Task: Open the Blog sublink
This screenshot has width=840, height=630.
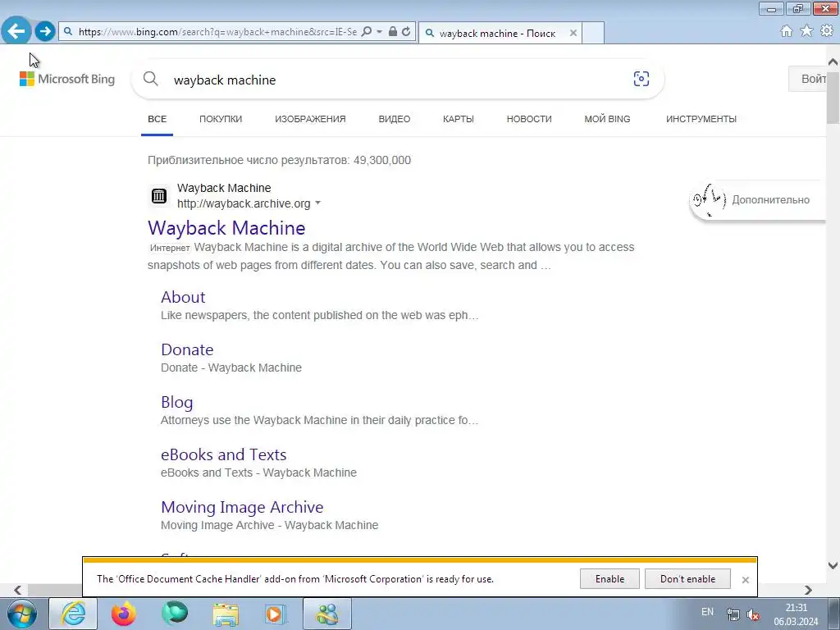Action: tap(177, 402)
